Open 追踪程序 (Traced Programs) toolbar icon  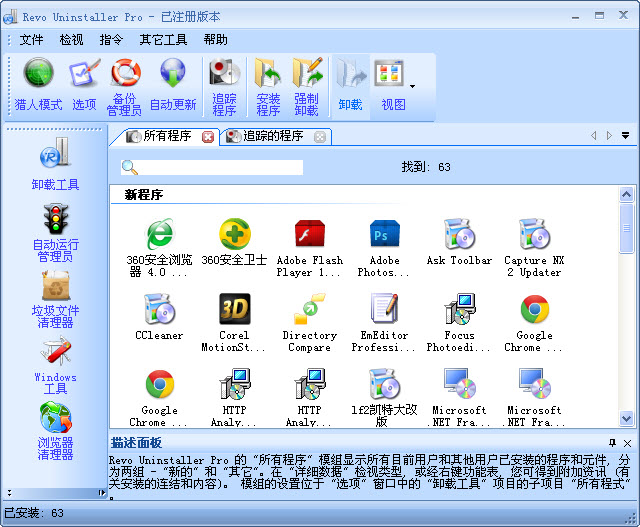pyautogui.click(x=224, y=84)
